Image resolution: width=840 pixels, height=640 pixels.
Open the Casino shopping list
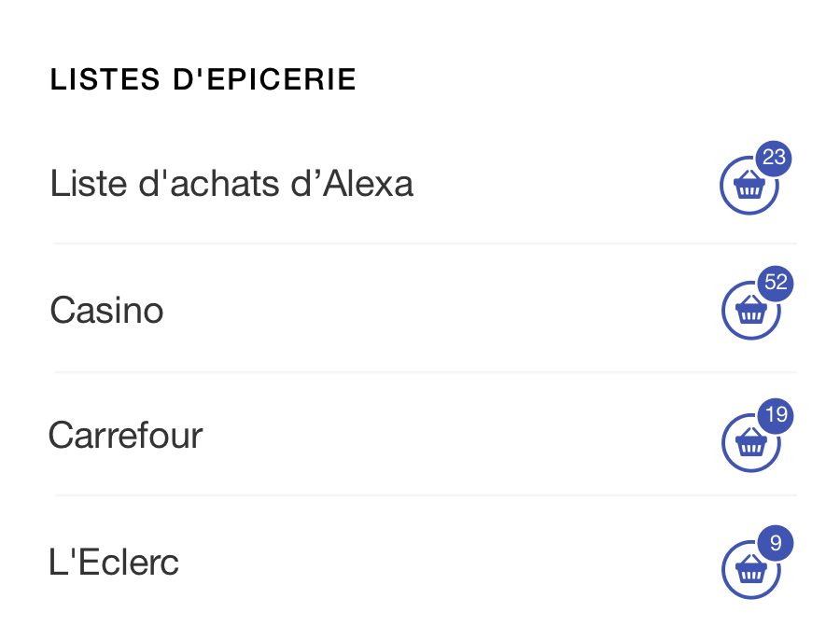tap(105, 311)
